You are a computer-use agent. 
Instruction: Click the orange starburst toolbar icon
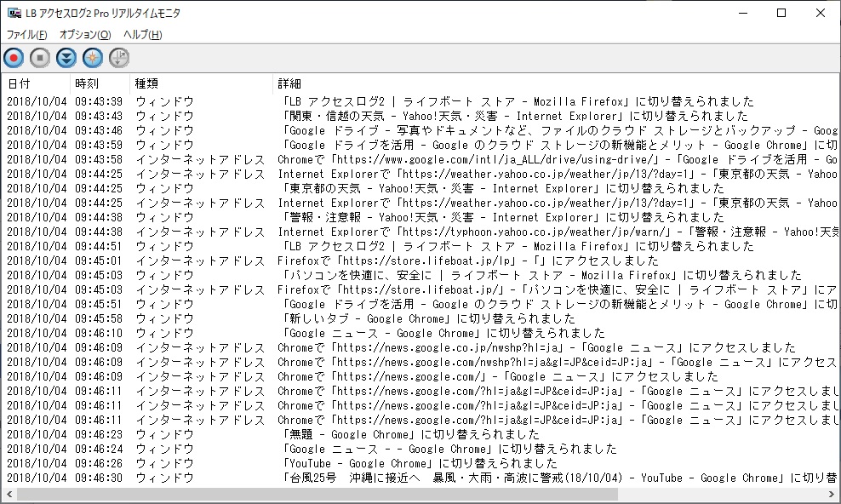tap(92, 58)
